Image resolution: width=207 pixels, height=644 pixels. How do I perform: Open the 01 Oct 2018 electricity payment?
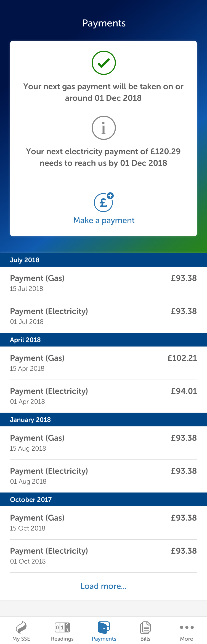tap(104, 556)
